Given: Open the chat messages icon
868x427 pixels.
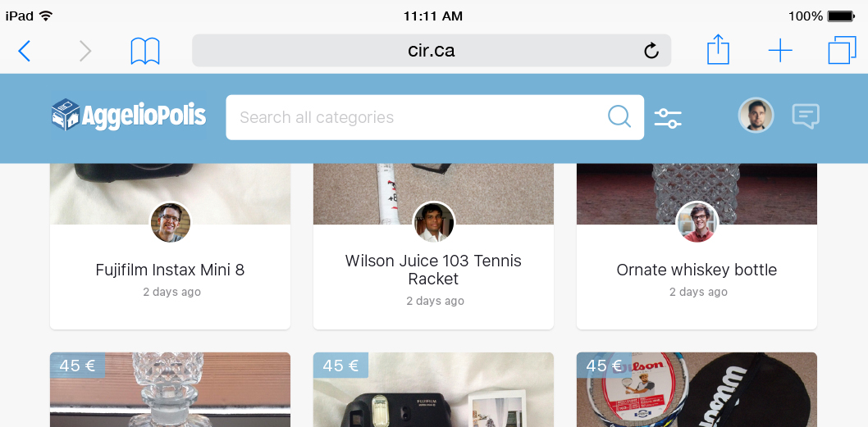Looking at the screenshot, I should pos(806,116).
